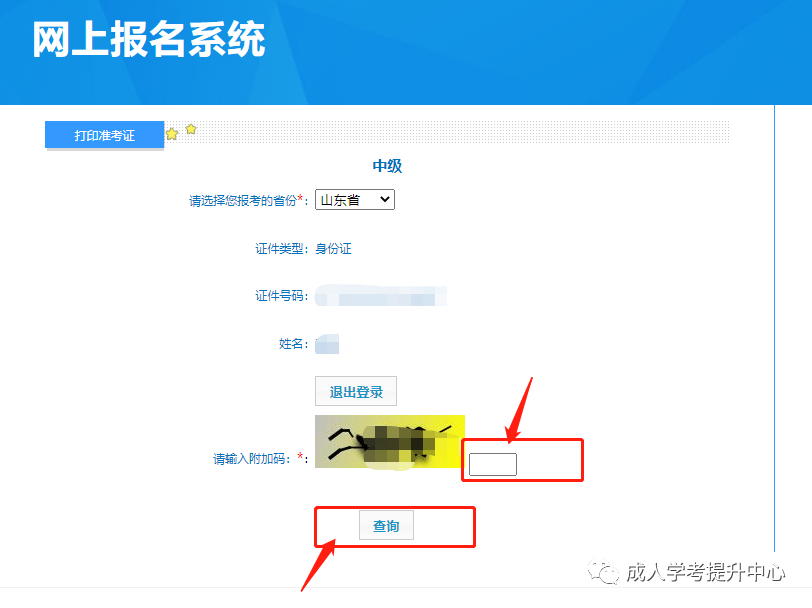Click the WeChat logo icon in watermark
The width and height of the screenshot is (812, 608).
click(603, 572)
